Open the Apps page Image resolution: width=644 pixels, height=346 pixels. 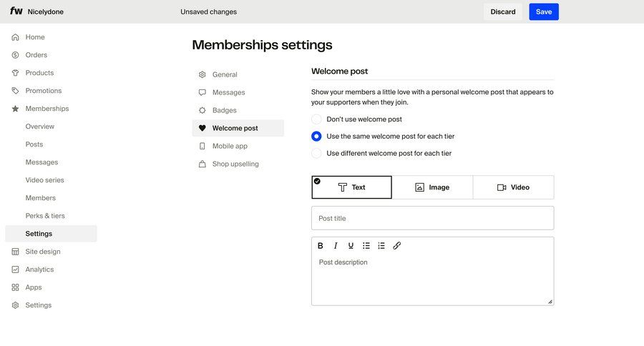tap(33, 287)
